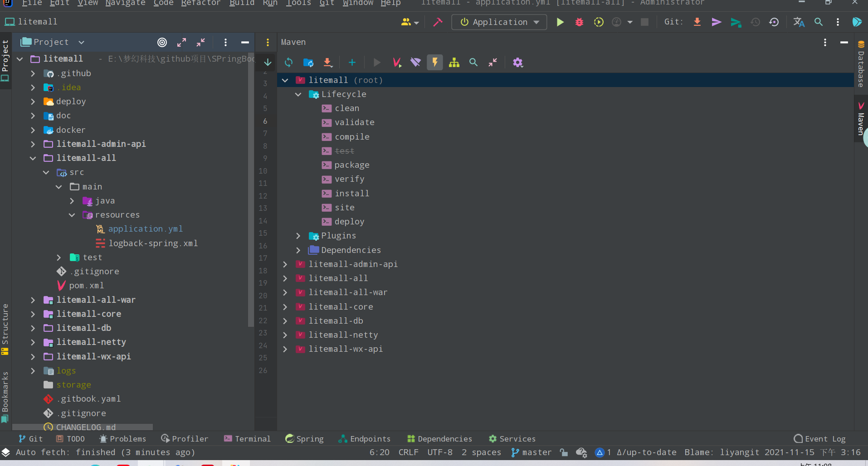
Task: Toggle Skip Tests mode lightning icon
Action: coord(434,63)
